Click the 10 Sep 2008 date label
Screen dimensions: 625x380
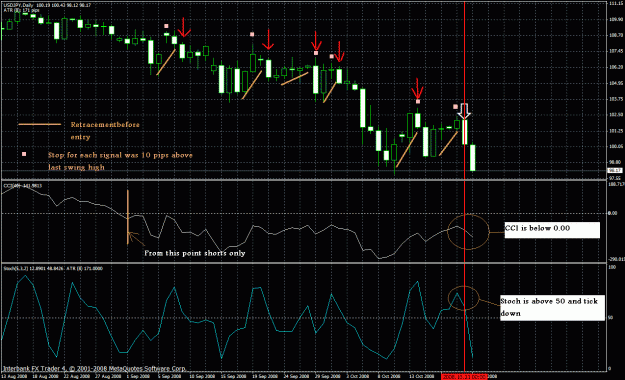[201, 376]
